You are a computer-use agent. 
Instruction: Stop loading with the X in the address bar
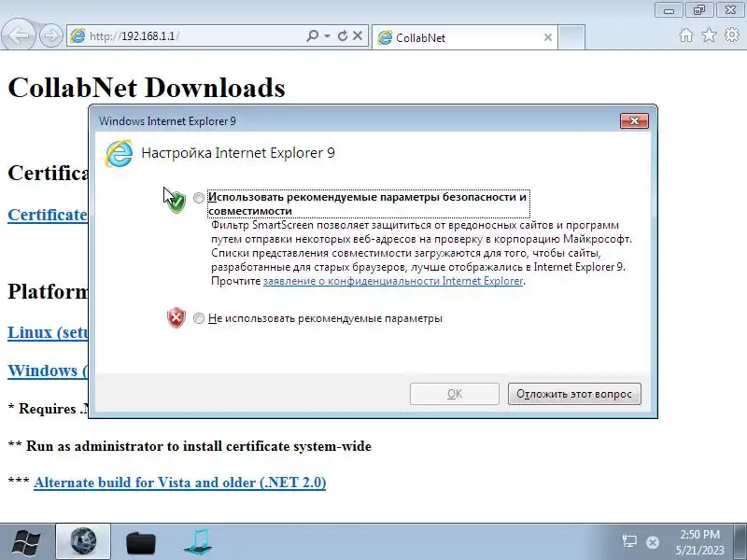click(x=358, y=35)
